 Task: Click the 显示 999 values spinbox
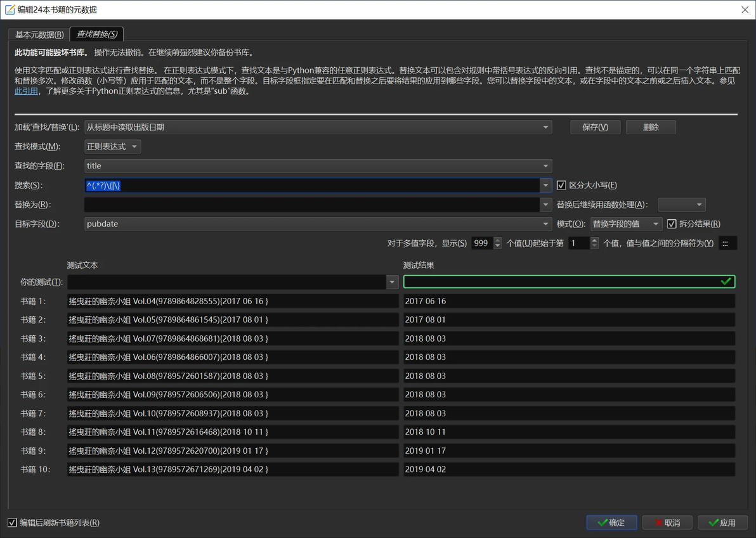coord(486,243)
